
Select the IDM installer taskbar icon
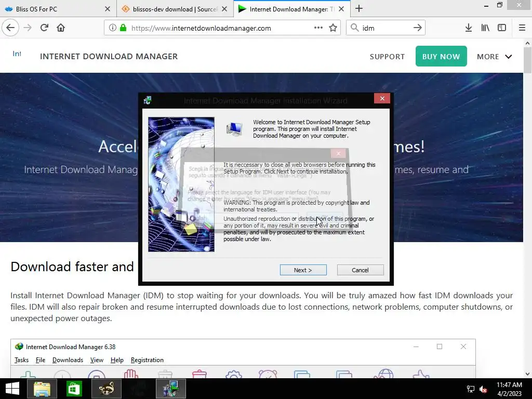(x=170, y=389)
